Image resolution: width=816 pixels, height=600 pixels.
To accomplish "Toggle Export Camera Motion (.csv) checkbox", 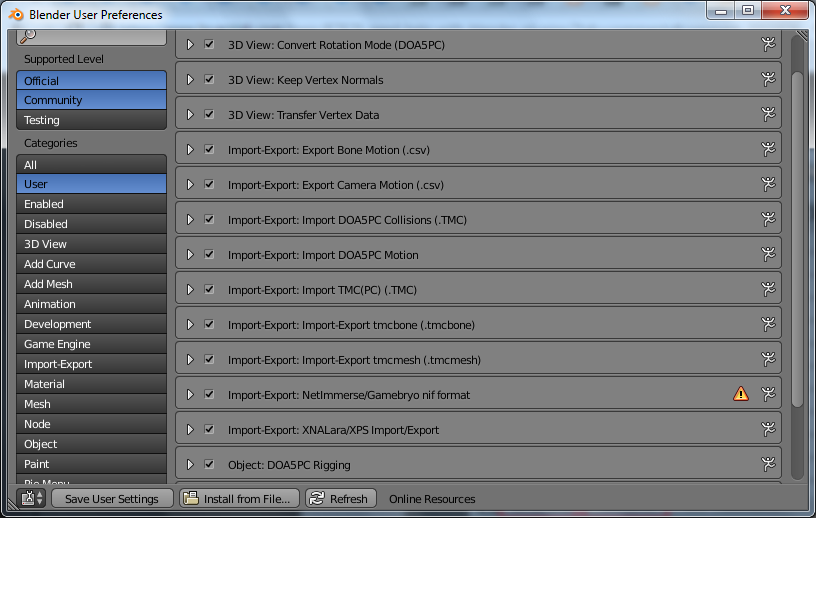I will (x=209, y=184).
